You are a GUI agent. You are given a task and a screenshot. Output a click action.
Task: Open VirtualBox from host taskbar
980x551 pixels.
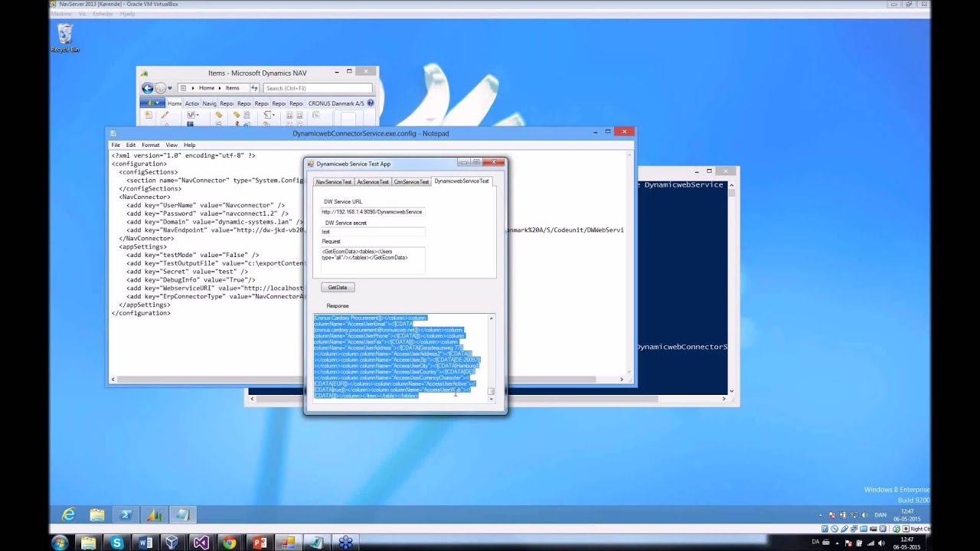tap(173, 543)
